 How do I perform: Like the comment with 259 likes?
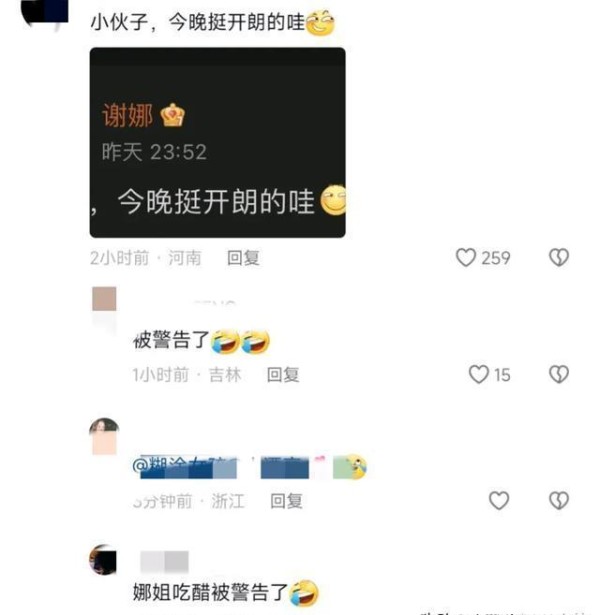[466, 258]
